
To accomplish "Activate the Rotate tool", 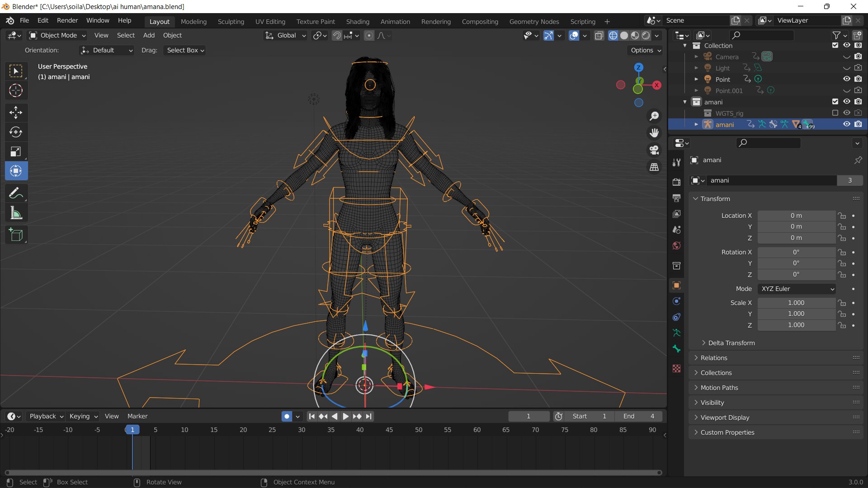I will click(16, 132).
